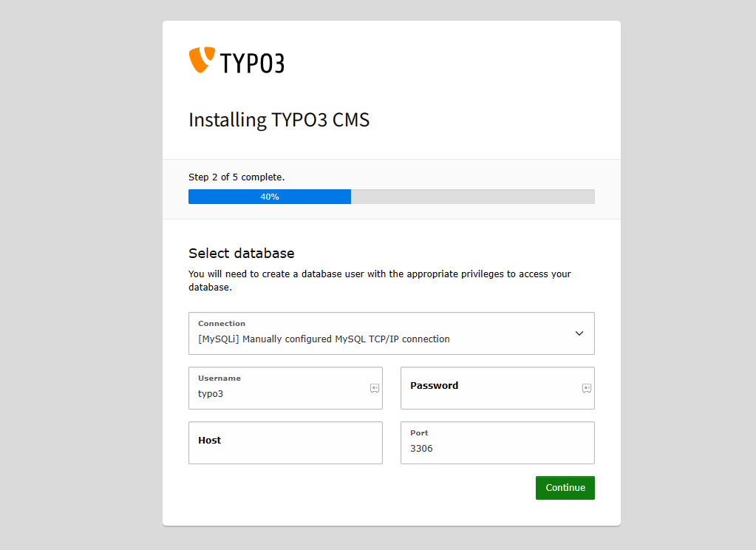Focus the Password input field
Viewport: 756px width, 550px height.
[x=488, y=392]
